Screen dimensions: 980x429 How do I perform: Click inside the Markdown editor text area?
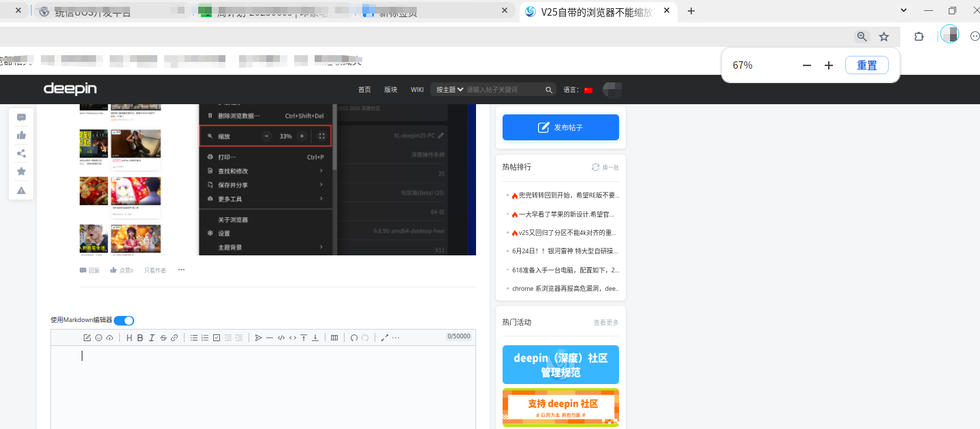(x=263, y=387)
